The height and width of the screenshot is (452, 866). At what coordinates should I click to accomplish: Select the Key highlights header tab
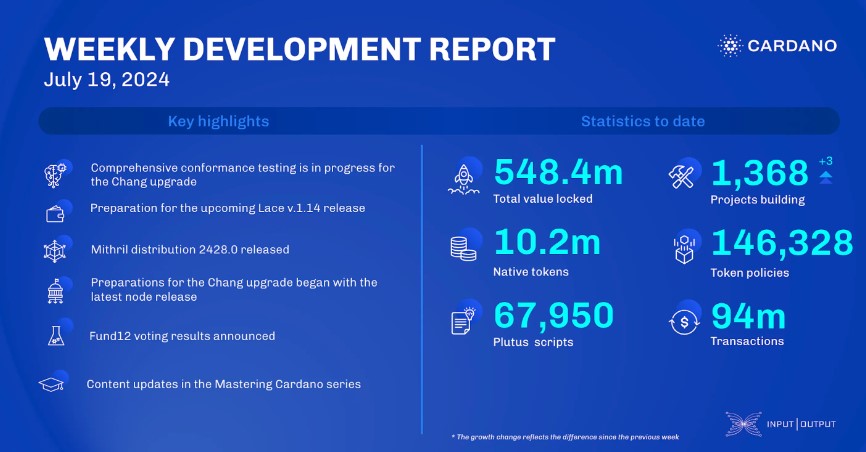tap(218, 121)
